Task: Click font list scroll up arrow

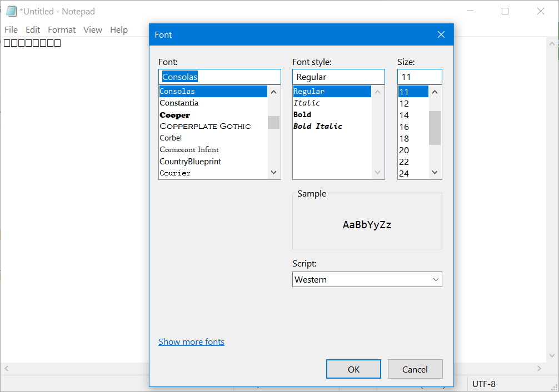Action: click(273, 92)
